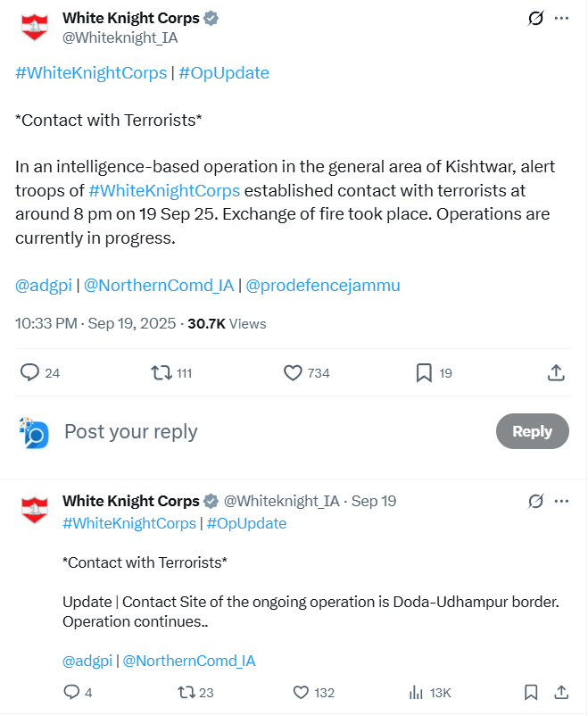
Task: Type in the Post your reply field
Action: tap(268, 432)
